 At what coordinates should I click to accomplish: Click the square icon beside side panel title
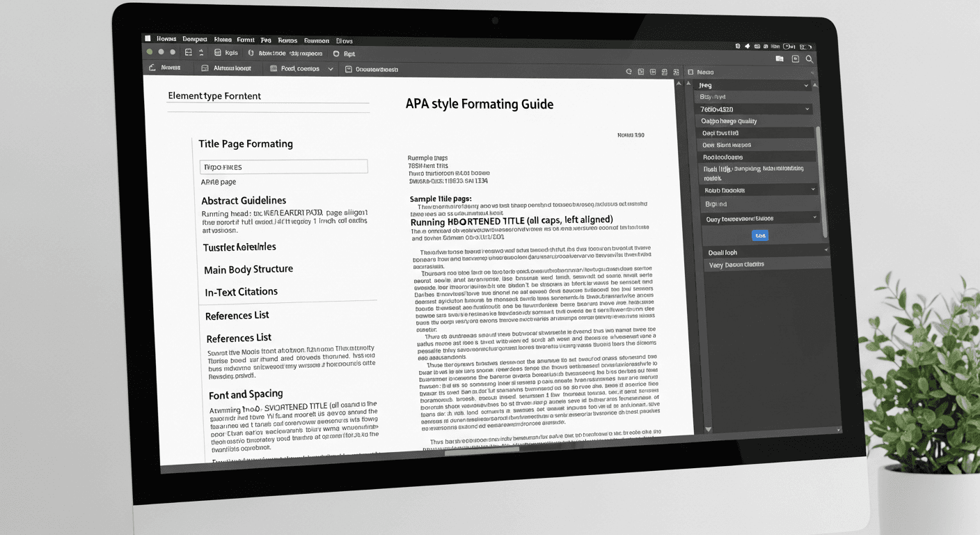coord(690,72)
